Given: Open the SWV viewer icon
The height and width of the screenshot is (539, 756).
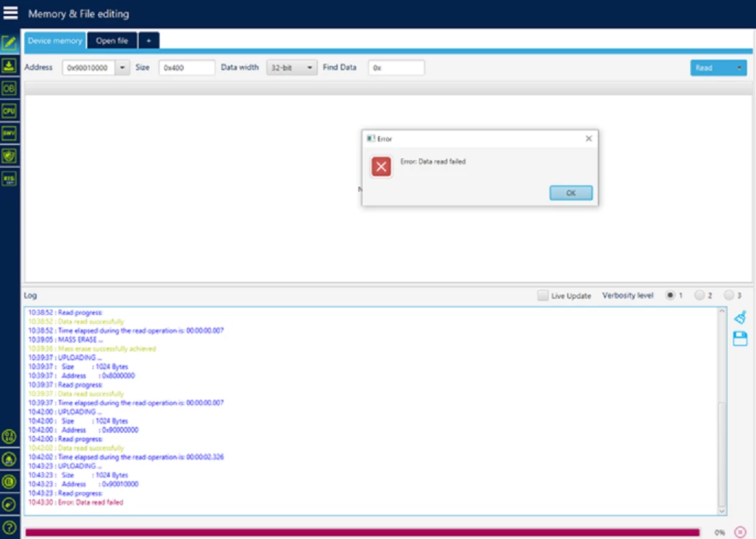Looking at the screenshot, I should tap(10, 133).
